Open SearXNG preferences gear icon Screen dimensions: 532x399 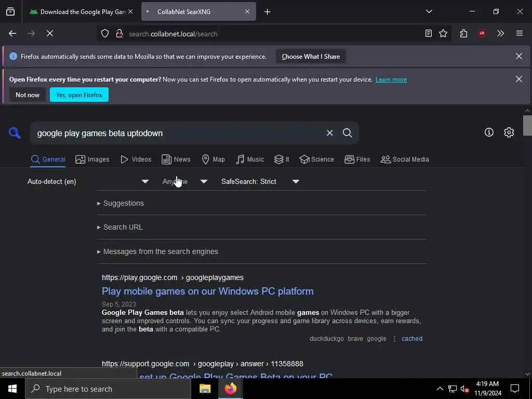click(509, 132)
